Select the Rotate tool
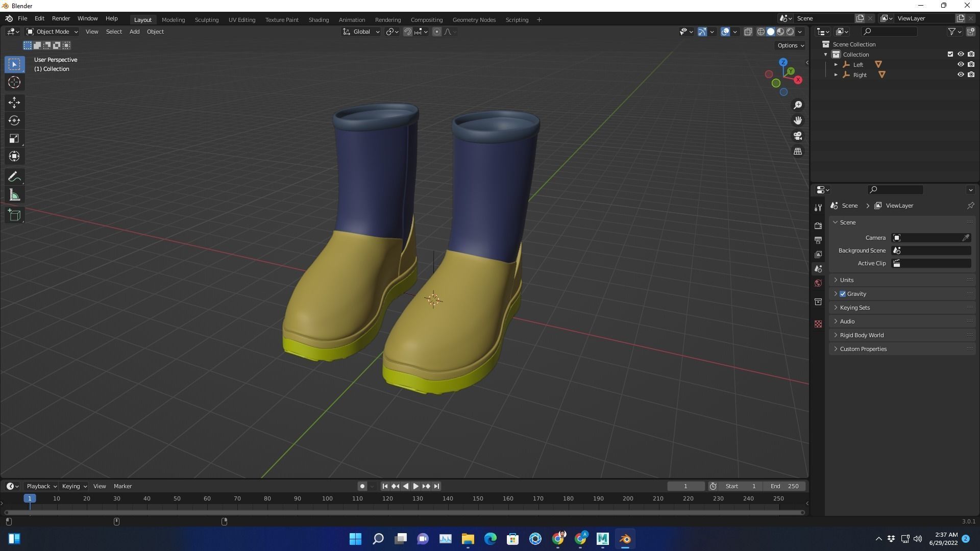The image size is (980, 551). point(14,120)
